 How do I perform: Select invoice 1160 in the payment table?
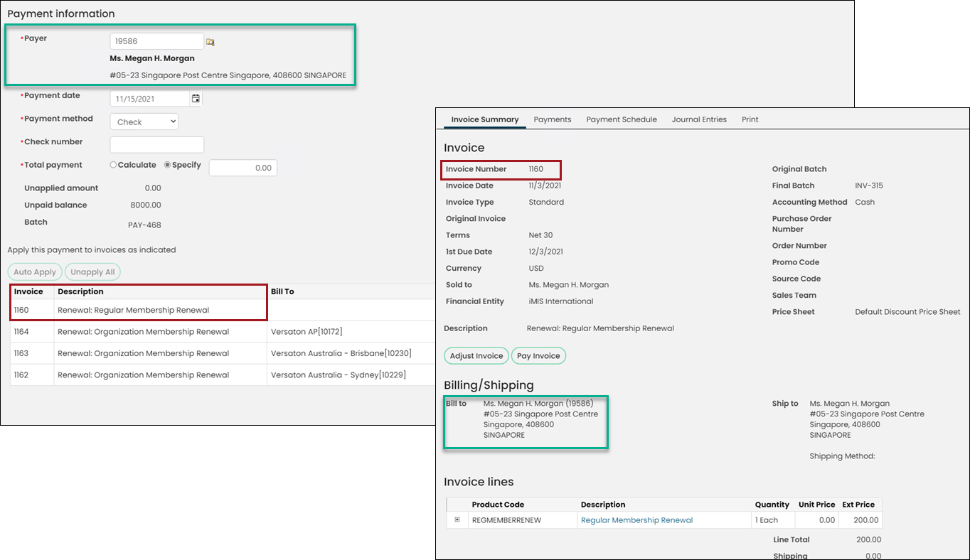(21, 310)
